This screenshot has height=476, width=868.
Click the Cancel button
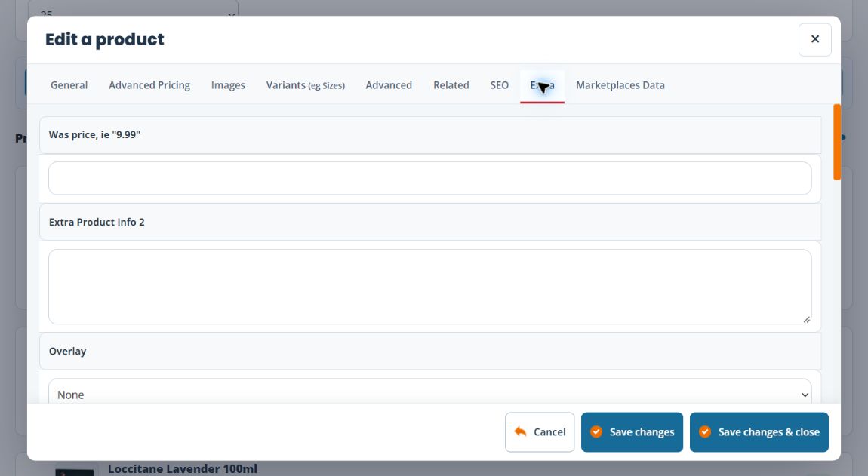point(540,432)
